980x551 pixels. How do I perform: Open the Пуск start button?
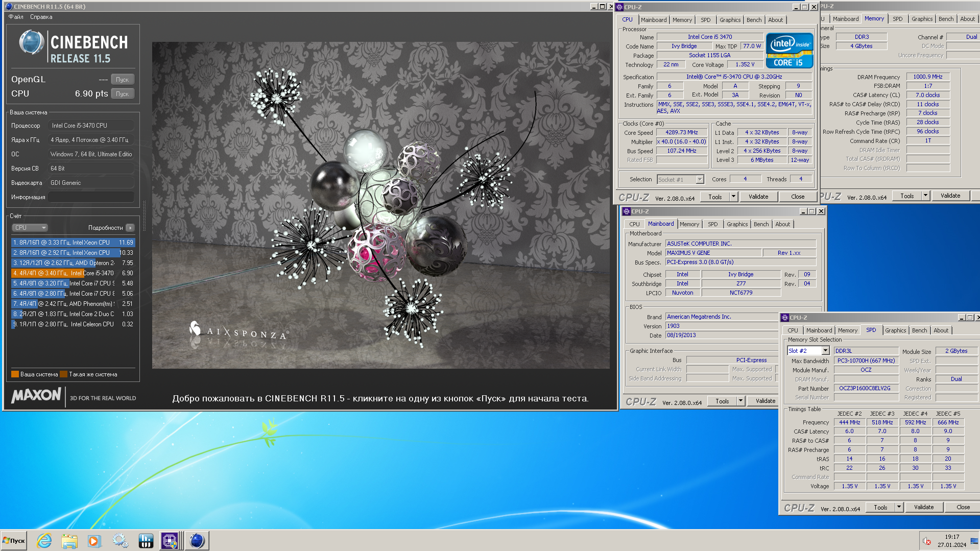14,540
